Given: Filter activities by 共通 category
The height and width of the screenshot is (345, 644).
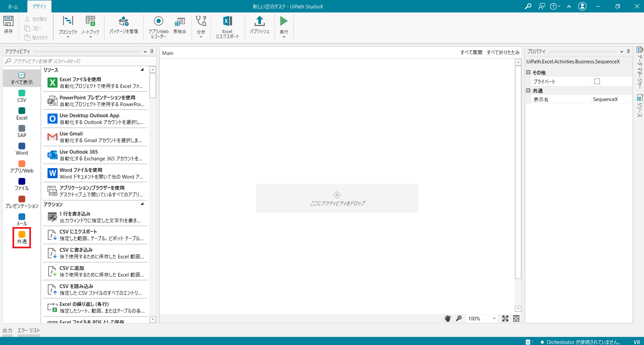Looking at the screenshot, I should tap(22, 238).
